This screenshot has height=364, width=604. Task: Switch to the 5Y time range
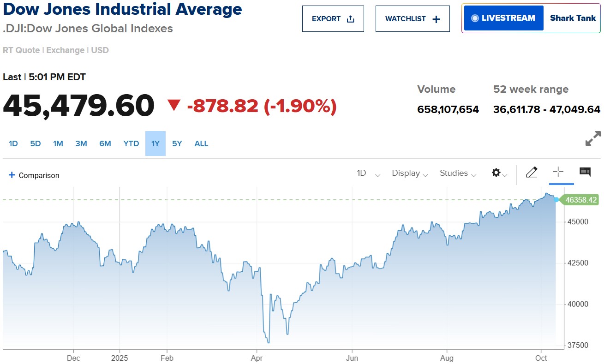click(x=177, y=143)
